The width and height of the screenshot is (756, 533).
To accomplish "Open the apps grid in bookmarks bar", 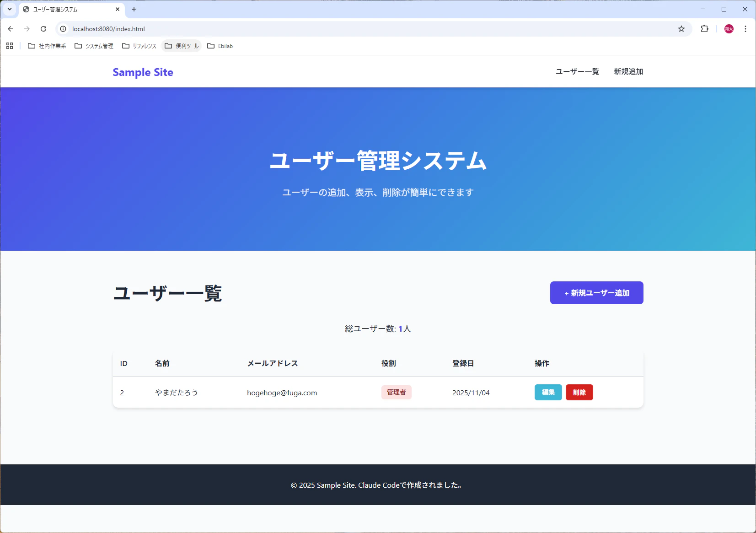I will point(10,46).
